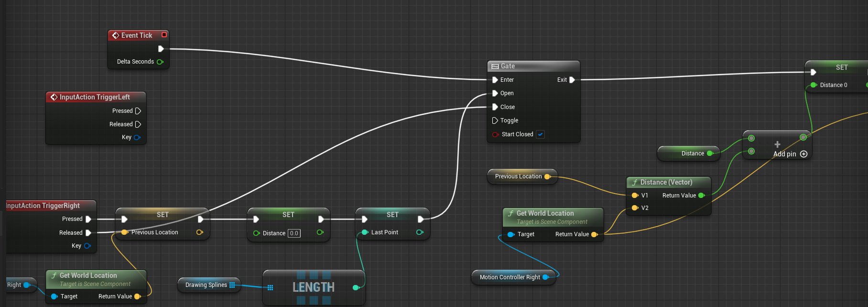Click the Distance variable getter output pin

pyautogui.click(x=710, y=153)
